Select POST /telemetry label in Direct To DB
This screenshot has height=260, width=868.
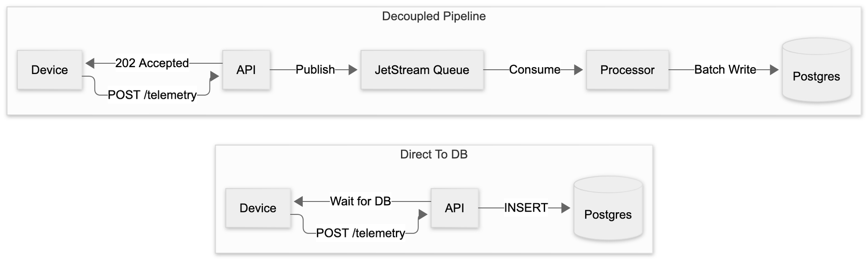[x=360, y=233]
